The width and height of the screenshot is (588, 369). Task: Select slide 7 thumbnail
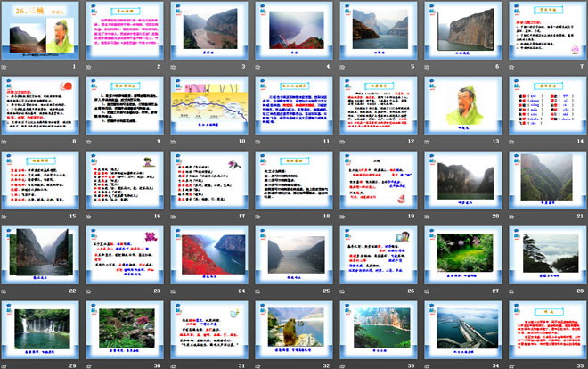point(548,30)
